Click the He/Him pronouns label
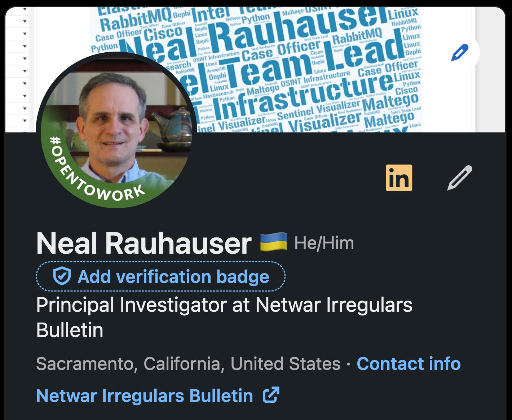Screen dimensions: 512x420 (x=324, y=243)
